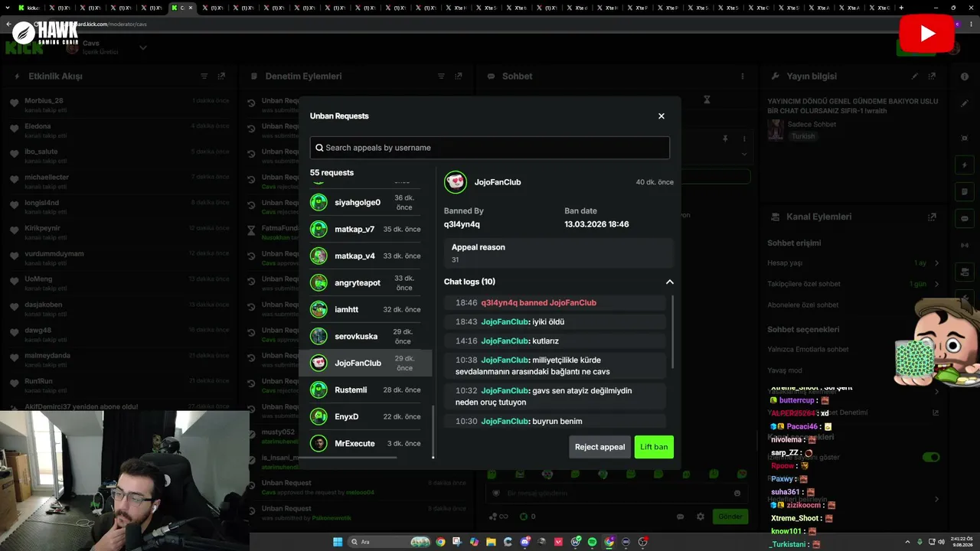Edit Yayın bilgisi with pencil icon
This screenshot has width=980, height=551.
(x=914, y=77)
